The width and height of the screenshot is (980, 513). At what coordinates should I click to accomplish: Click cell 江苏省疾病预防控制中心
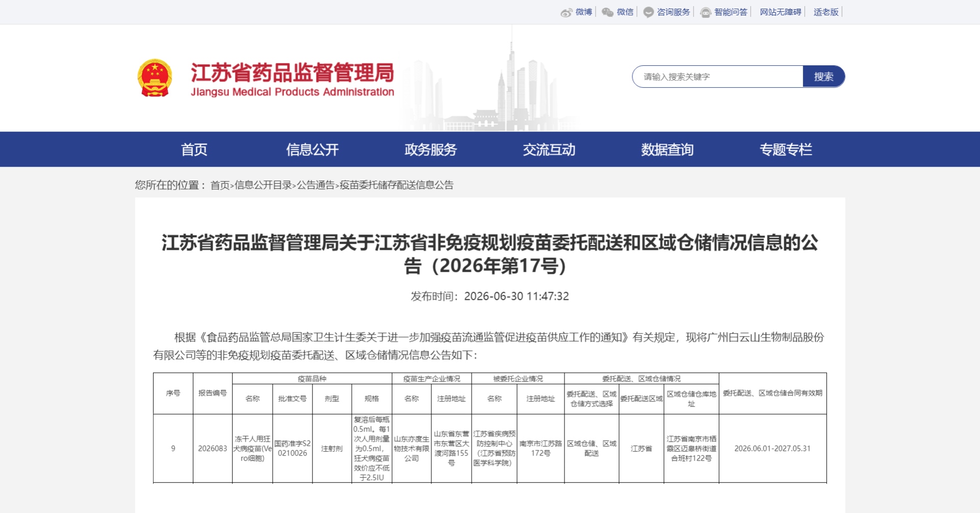coord(494,449)
